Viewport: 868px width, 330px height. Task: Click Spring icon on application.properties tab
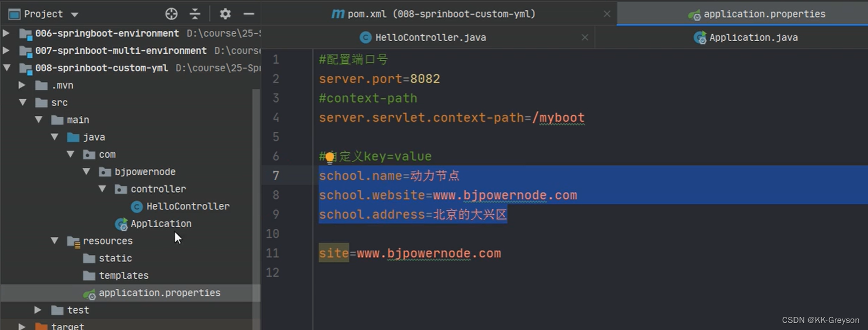tap(694, 15)
